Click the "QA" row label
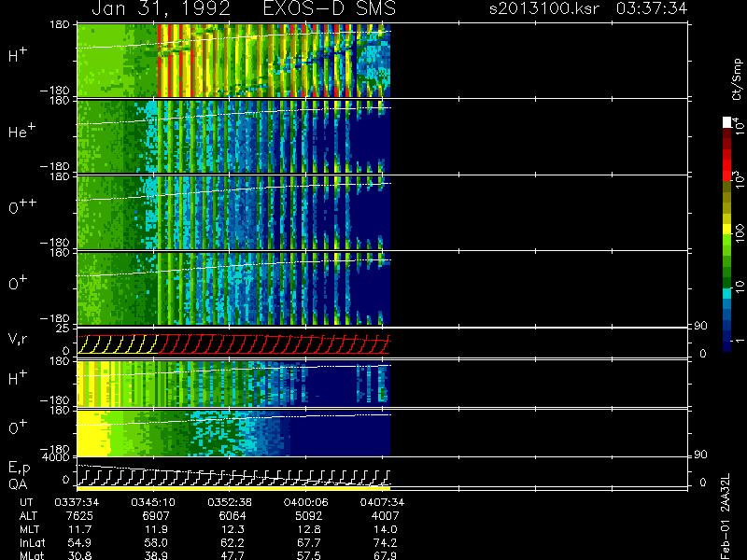Screen dimensions: 747x560 point(18,484)
